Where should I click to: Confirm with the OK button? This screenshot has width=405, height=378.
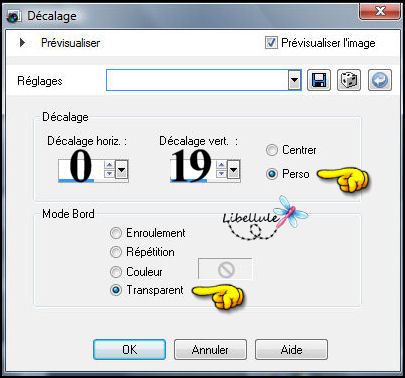point(129,349)
